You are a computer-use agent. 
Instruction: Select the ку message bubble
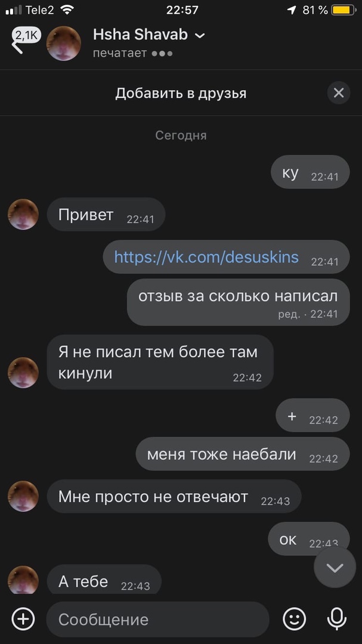pos(310,172)
